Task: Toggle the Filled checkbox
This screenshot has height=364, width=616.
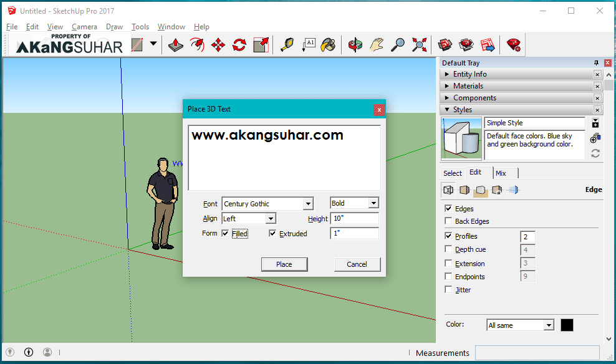Action: [225, 233]
